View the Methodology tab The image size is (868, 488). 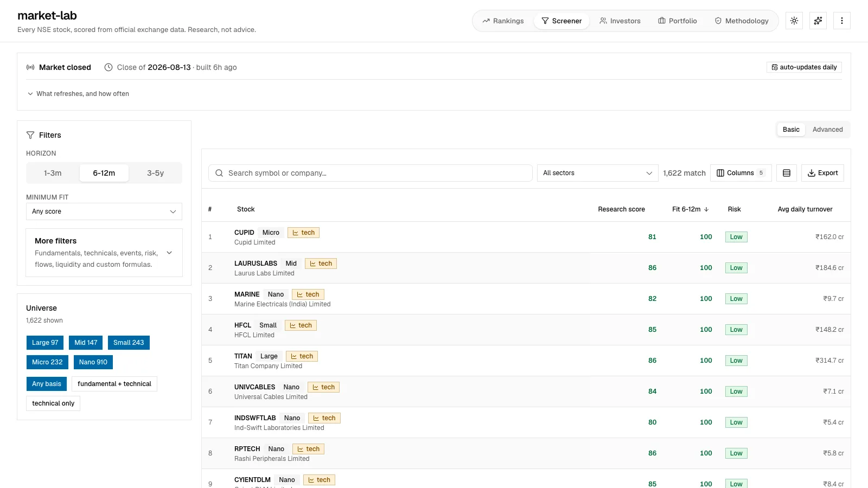[x=742, y=21]
